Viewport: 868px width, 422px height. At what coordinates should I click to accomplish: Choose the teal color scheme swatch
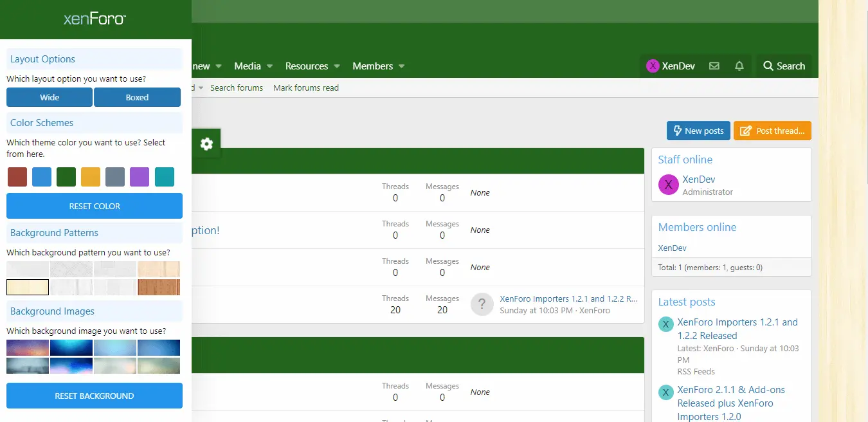point(165,177)
